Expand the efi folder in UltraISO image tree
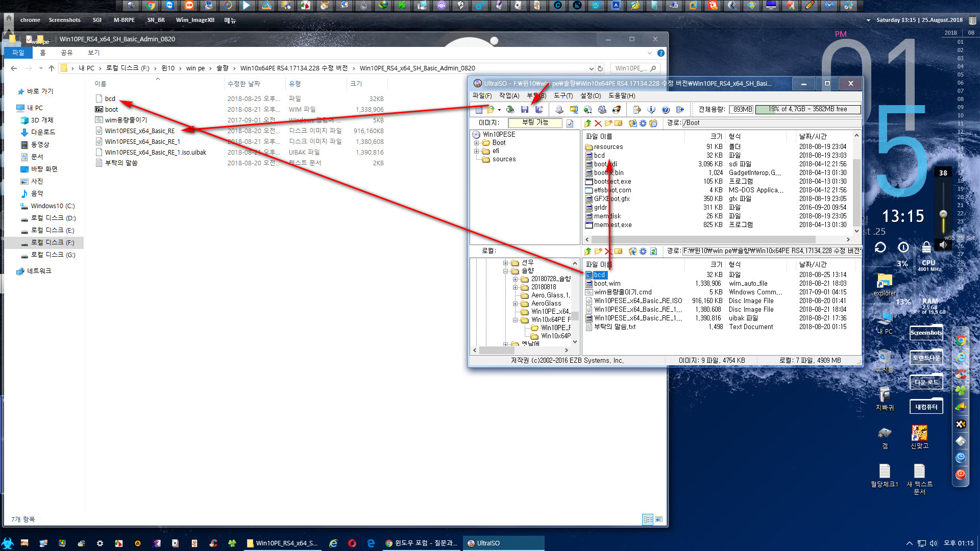The height and width of the screenshot is (551, 980). [x=476, y=151]
